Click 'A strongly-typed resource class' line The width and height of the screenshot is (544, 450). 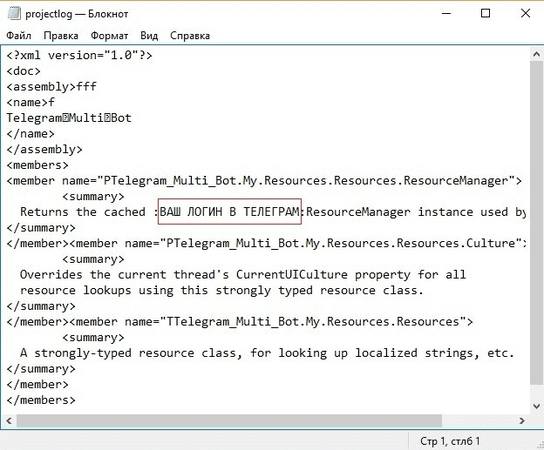[267, 353]
